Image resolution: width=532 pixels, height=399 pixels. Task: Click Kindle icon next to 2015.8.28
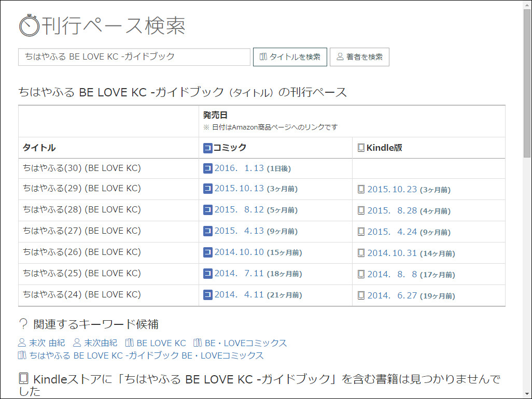click(x=361, y=210)
